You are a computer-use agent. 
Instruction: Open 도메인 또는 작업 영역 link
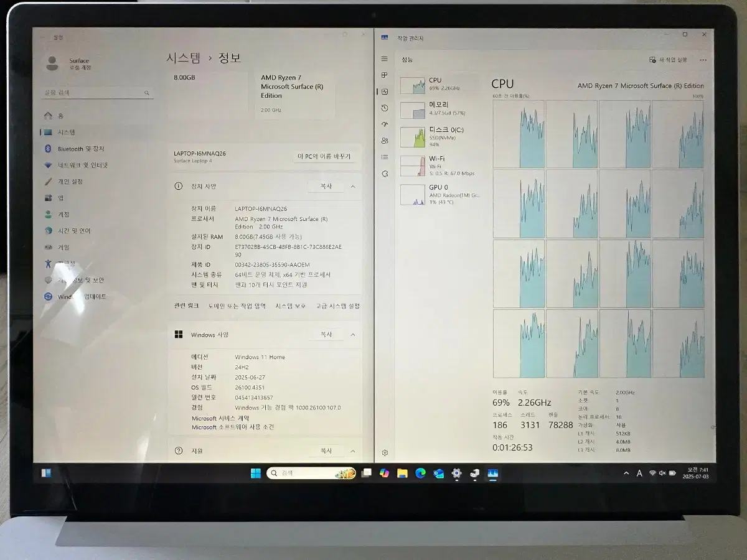(237, 306)
